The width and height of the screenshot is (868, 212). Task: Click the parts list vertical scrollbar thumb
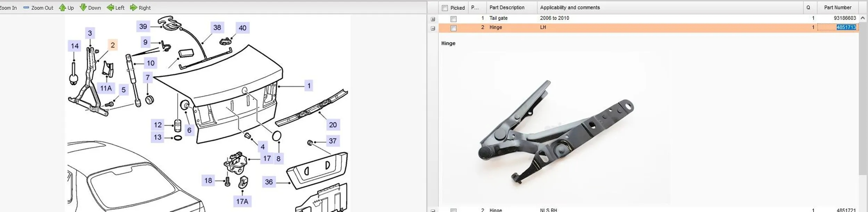coord(863,99)
